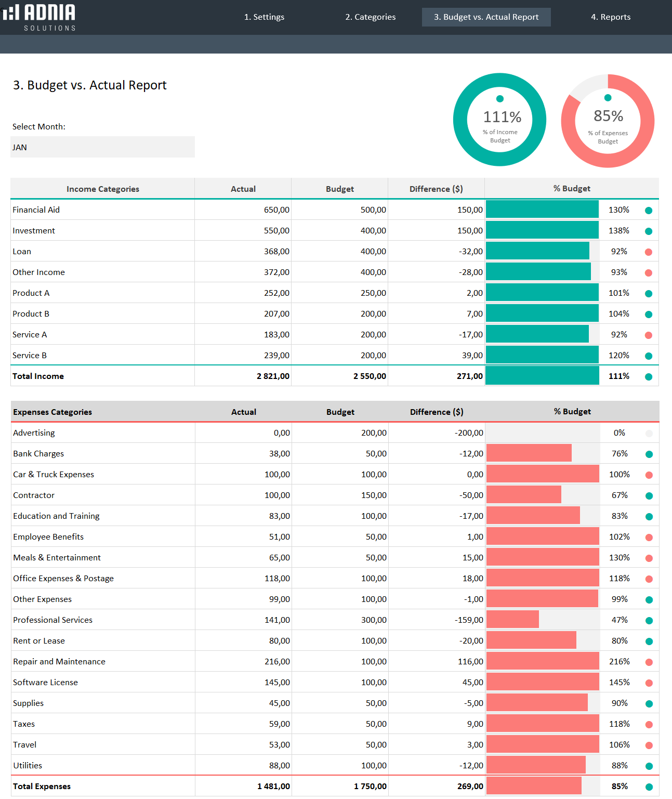The height and width of the screenshot is (799, 672).
Task: Click the Total Income row label
Action: click(x=38, y=376)
